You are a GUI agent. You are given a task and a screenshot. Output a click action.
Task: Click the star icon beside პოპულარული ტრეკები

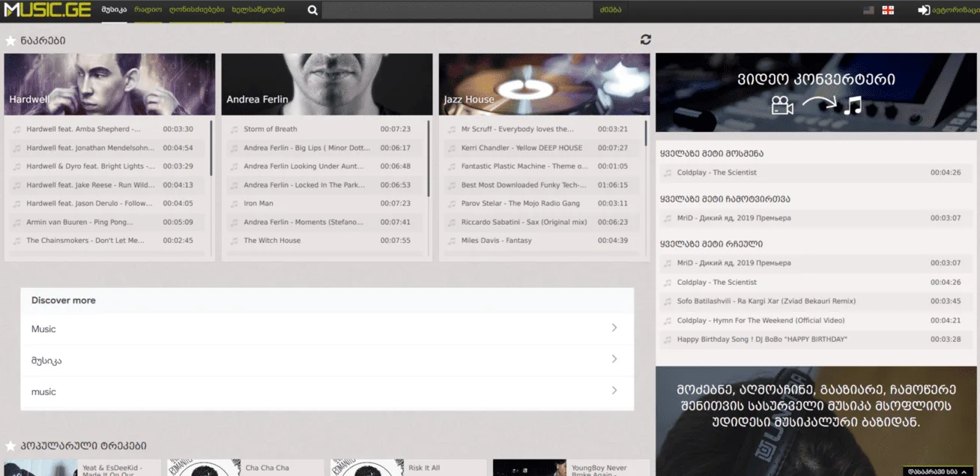pos(10,446)
